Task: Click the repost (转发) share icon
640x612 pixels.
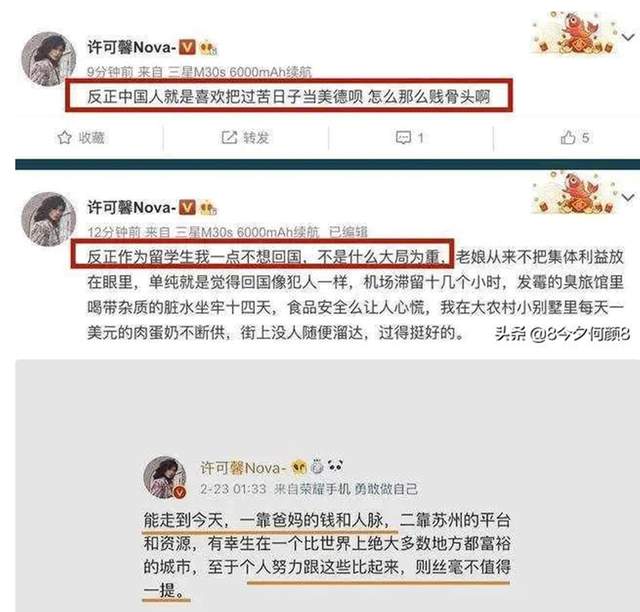Action: coord(229,137)
